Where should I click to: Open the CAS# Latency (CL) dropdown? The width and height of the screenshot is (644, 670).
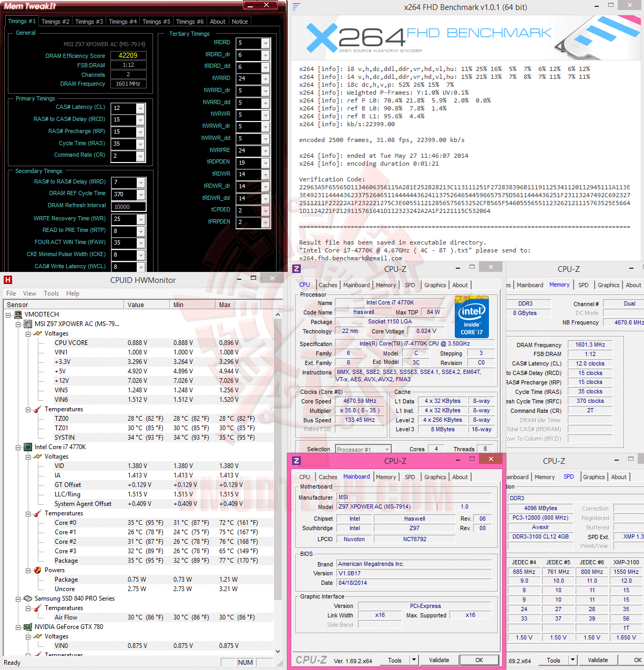pyautogui.click(x=140, y=108)
